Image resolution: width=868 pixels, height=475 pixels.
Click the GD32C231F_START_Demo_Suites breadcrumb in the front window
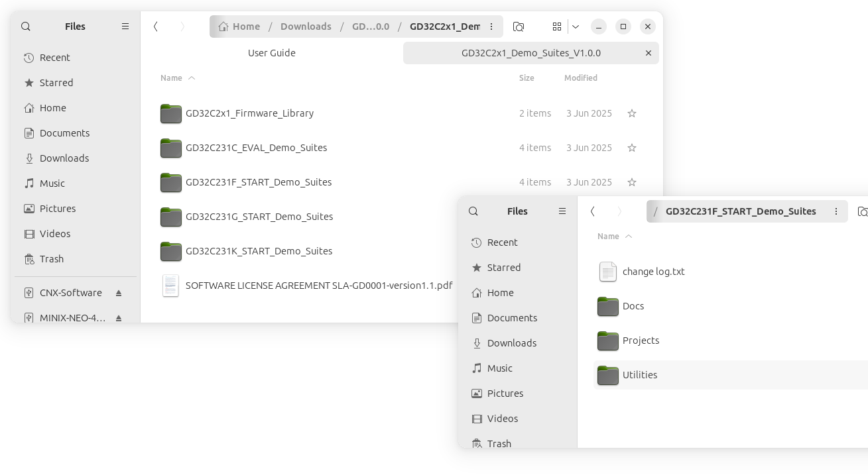pyautogui.click(x=741, y=211)
